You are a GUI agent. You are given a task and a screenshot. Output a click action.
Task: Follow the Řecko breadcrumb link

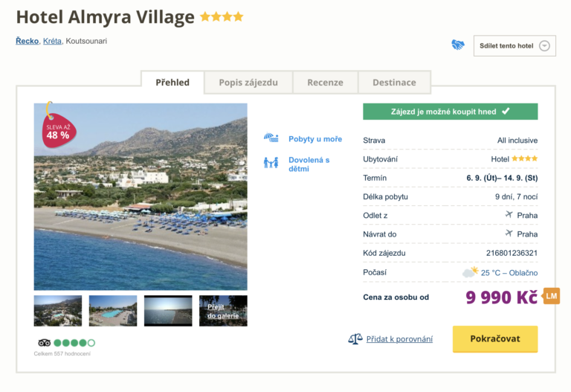pyautogui.click(x=27, y=41)
